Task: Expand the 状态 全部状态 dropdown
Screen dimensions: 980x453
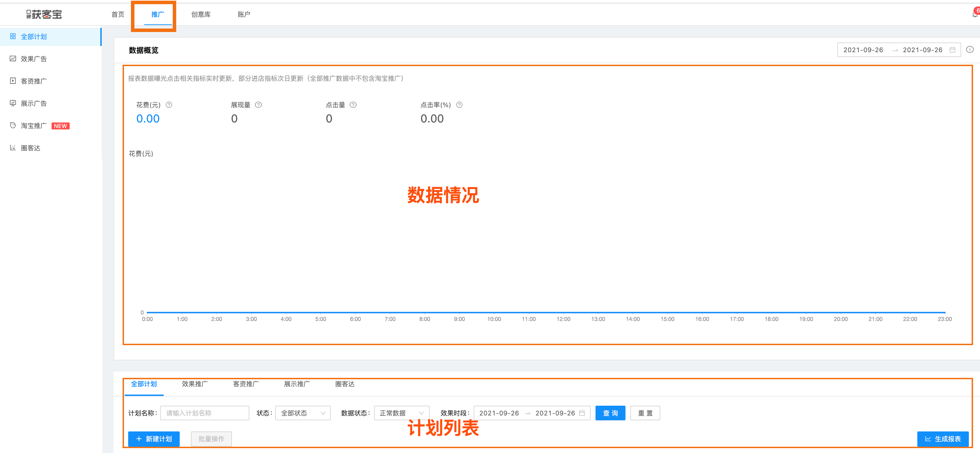Action: click(x=303, y=413)
